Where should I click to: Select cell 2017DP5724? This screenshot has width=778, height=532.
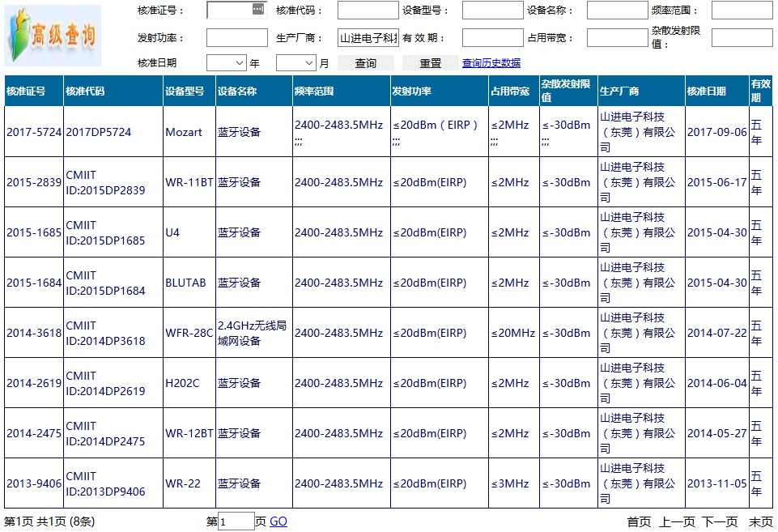click(113, 132)
